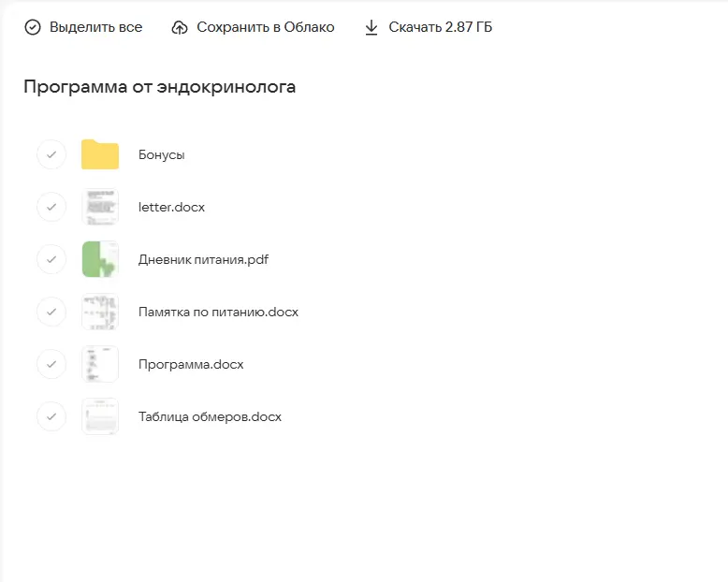Image resolution: width=728 pixels, height=582 pixels.
Task: Mark the Памятка по питанию.docx checkbox
Action: tap(51, 312)
